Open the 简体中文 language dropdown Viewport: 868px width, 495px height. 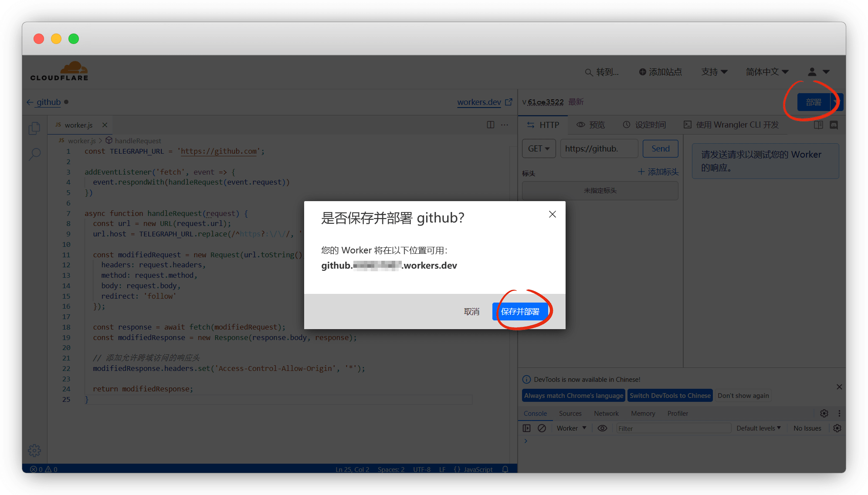pos(767,72)
